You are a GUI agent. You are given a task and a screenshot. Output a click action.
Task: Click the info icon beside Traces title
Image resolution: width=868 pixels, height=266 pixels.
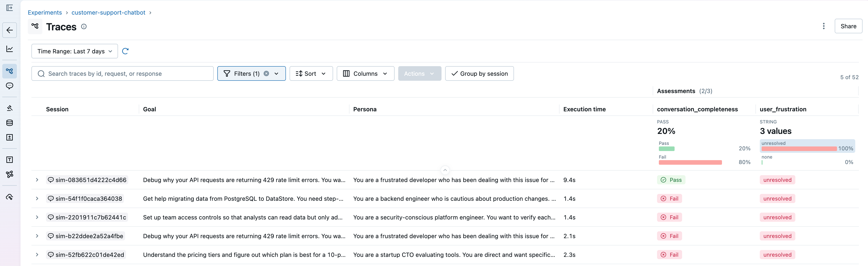coord(84,27)
